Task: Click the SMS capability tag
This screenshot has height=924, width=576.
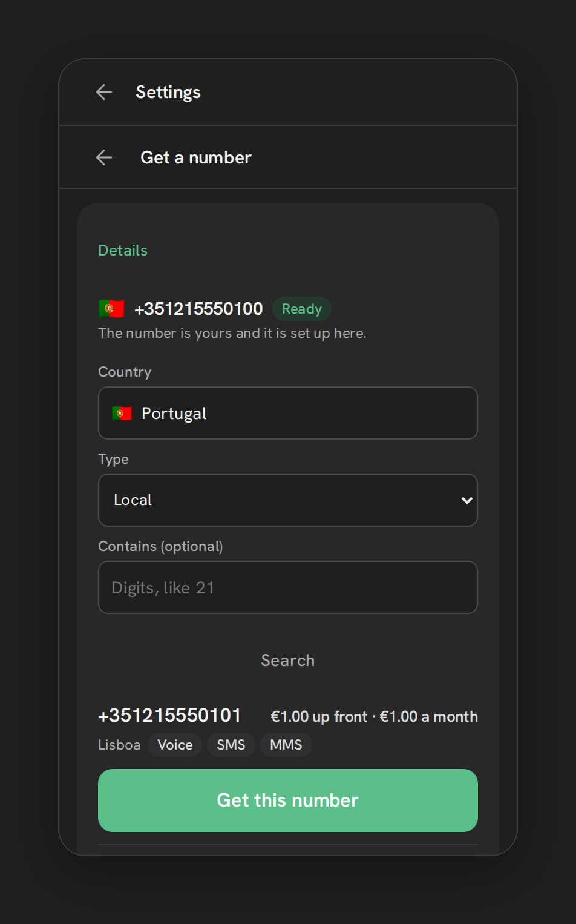Action: pyautogui.click(x=231, y=745)
